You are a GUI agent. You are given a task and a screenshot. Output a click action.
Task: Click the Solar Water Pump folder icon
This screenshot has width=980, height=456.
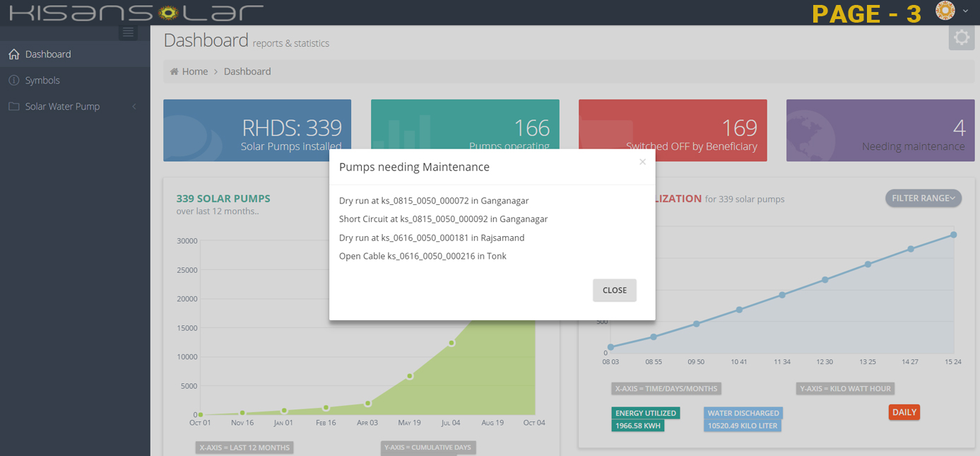click(13, 107)
